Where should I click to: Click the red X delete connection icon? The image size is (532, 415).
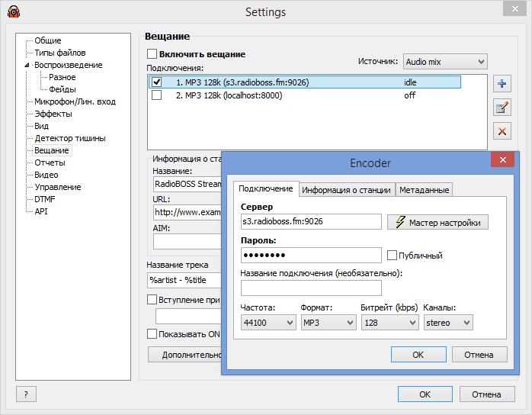[502, 131]
